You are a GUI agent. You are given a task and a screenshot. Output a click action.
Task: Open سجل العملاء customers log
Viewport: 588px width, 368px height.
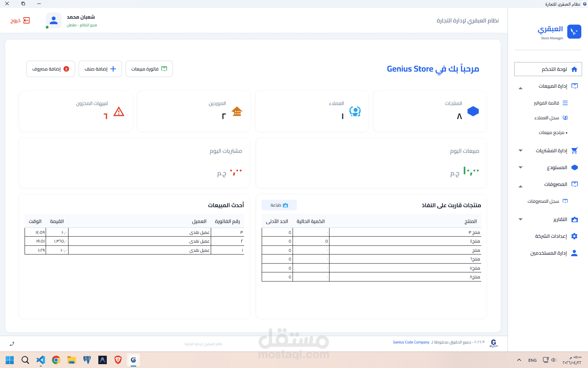547,118
